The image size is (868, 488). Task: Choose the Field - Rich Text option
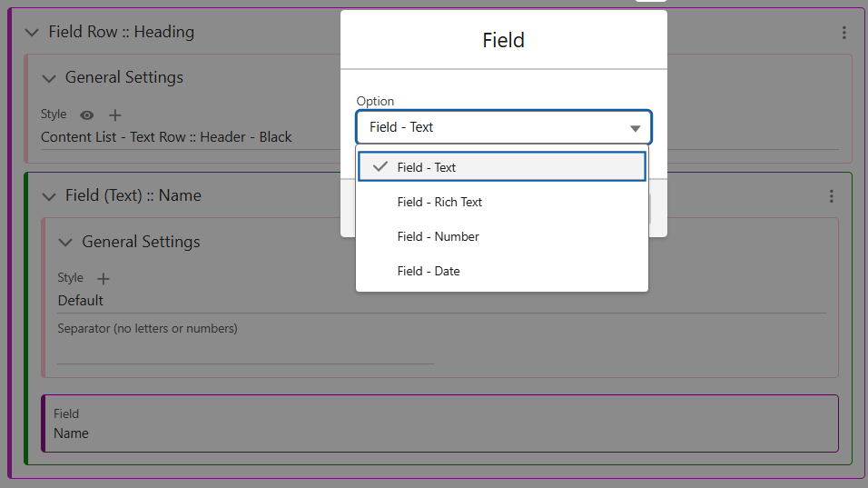coord(439,202)
